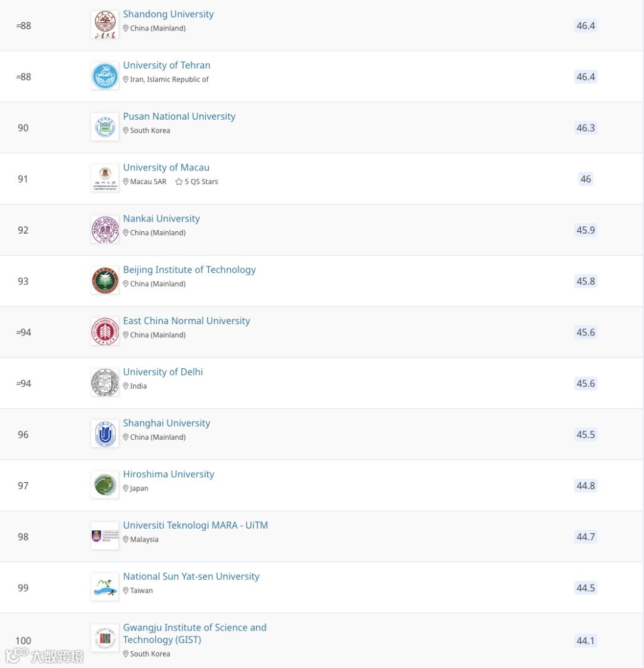Click the Shanghai University logo

click(105, 434)
